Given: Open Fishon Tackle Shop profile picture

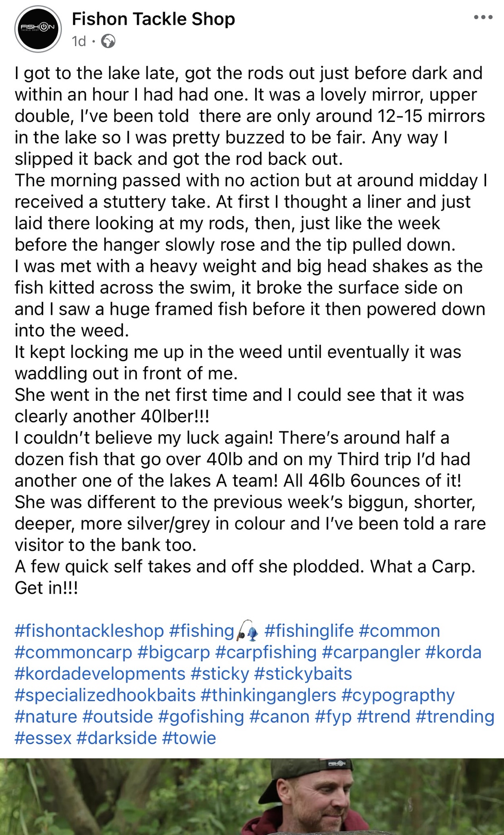Looking at the screenshot, I should tap(38, 29).
